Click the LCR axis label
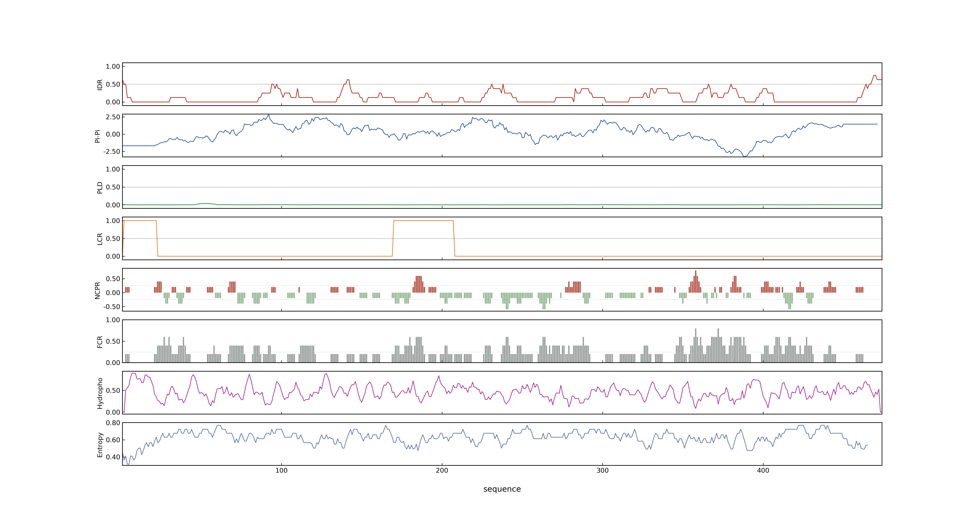Viewport: 980px width, 523px height. [100, 239]
